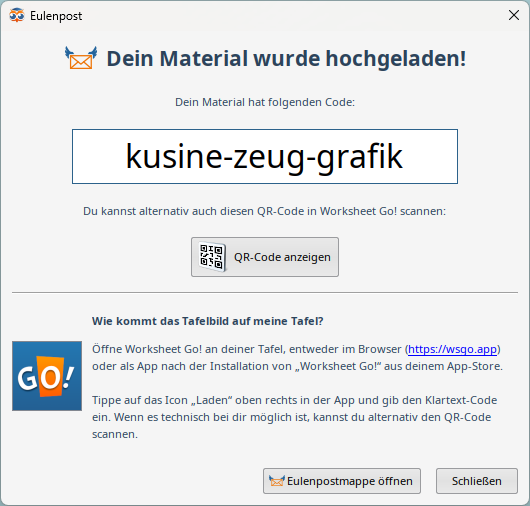Click the Eulenpost owl icon in title bar
Screen dimensions: 530x506
pyautogui.click(x=17, y=16)
